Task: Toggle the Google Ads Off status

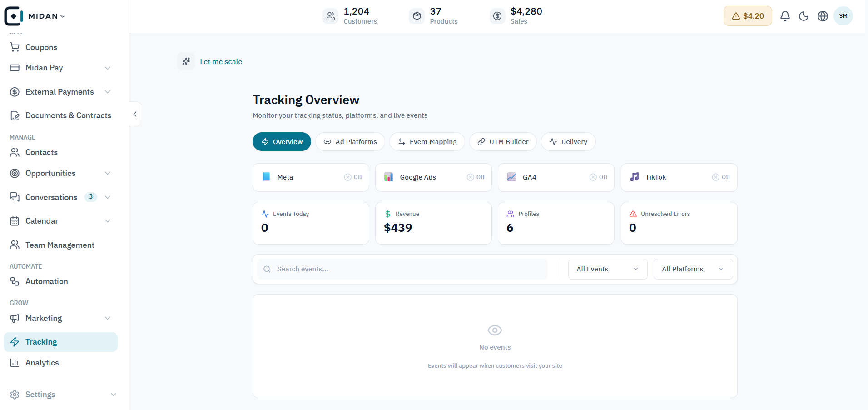Action: coord(476,177)
